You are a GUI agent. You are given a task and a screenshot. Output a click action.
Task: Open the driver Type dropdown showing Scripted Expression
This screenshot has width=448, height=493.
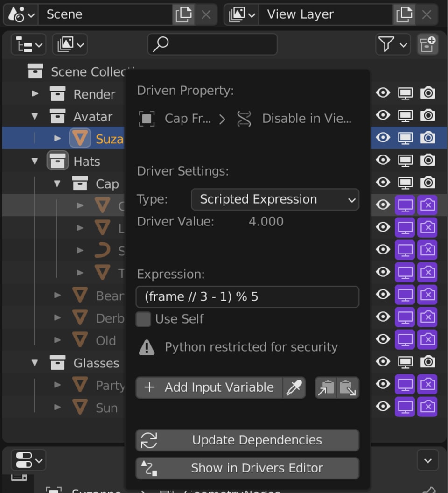(x=274, y=199)
